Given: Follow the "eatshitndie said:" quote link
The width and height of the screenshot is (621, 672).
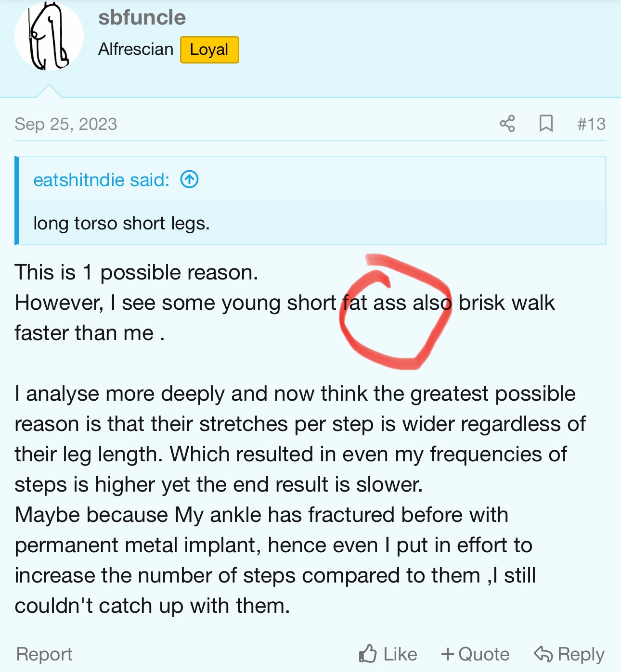Looking at the screenshot, I should point(102,180).
